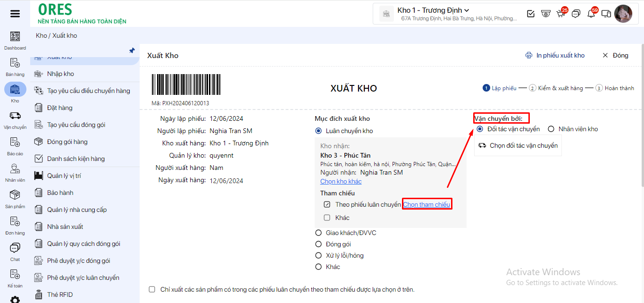This screenshot has height=303, width=644.
Task: Click the Chọn tham chiếu link
Action: (x=427, y=204)
